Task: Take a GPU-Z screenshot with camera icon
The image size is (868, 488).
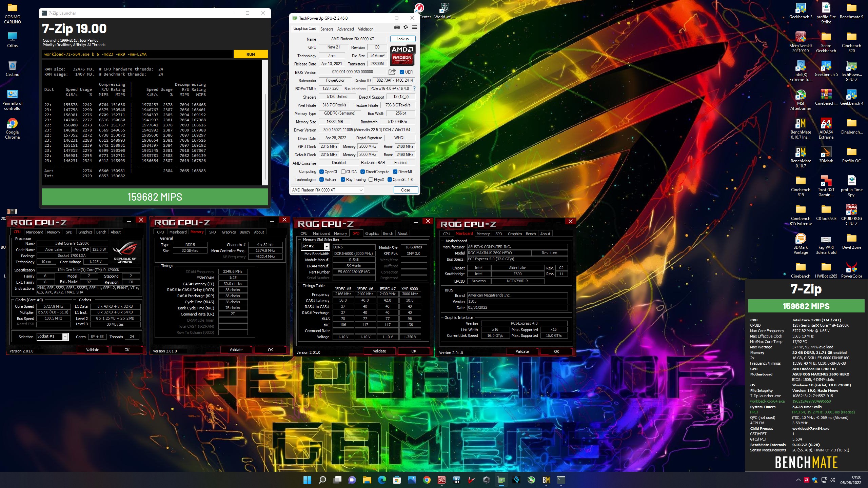Action: (x=397, y=27)
